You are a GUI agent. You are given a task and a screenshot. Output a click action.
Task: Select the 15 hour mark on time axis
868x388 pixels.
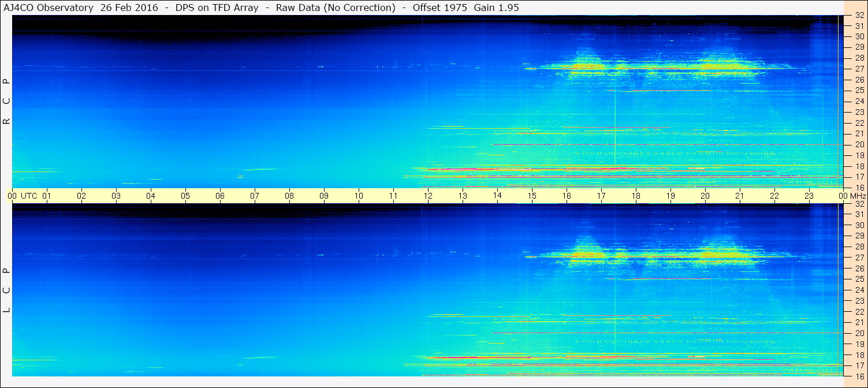[x=532, y=196]
